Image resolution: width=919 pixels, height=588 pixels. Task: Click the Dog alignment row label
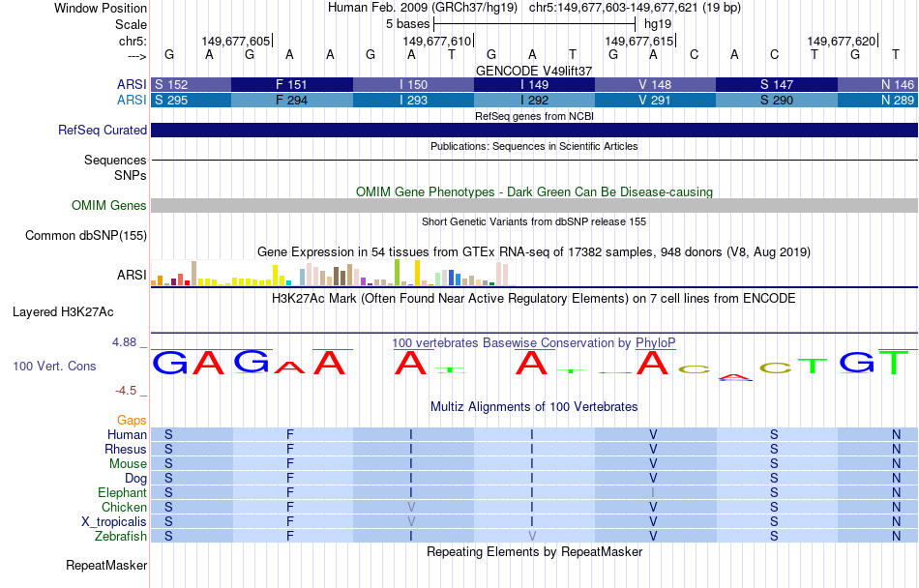point(136,479)
